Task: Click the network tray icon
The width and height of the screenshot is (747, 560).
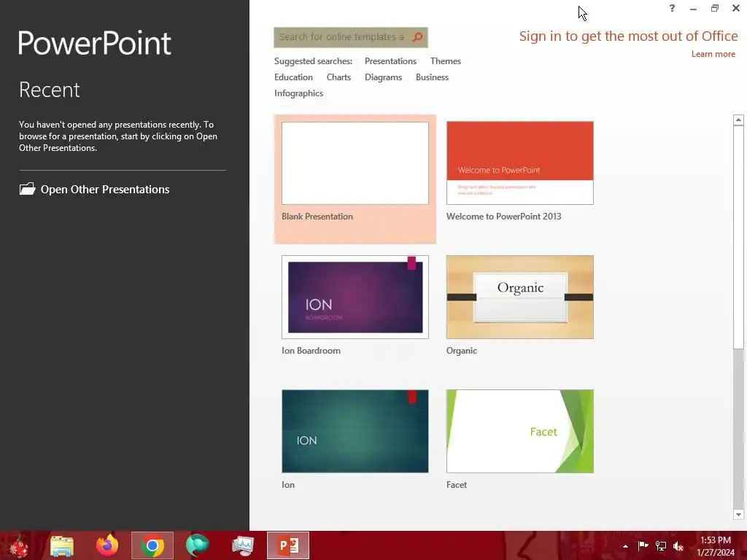Action: point(661,545)
